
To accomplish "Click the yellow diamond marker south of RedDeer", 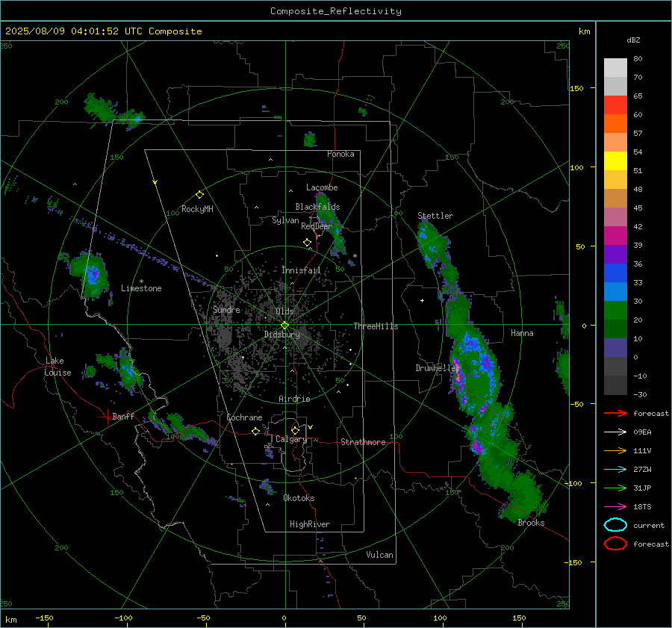I will [307, 243].
